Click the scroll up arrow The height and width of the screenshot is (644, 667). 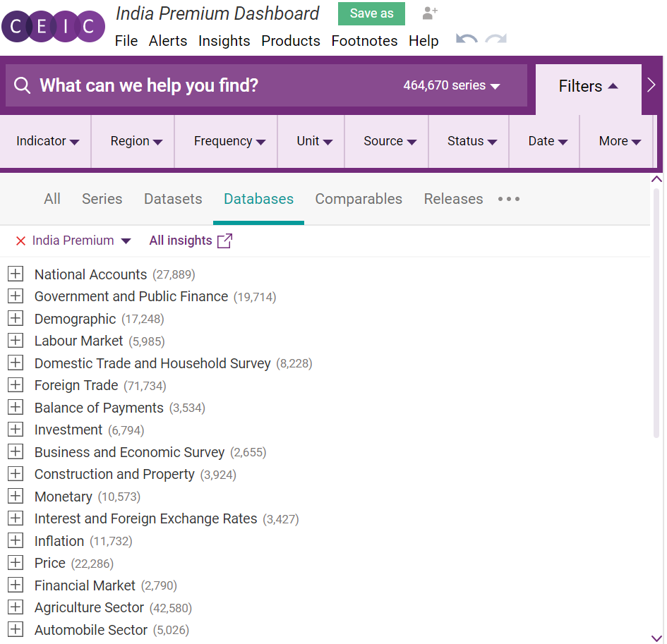point(656,179)
